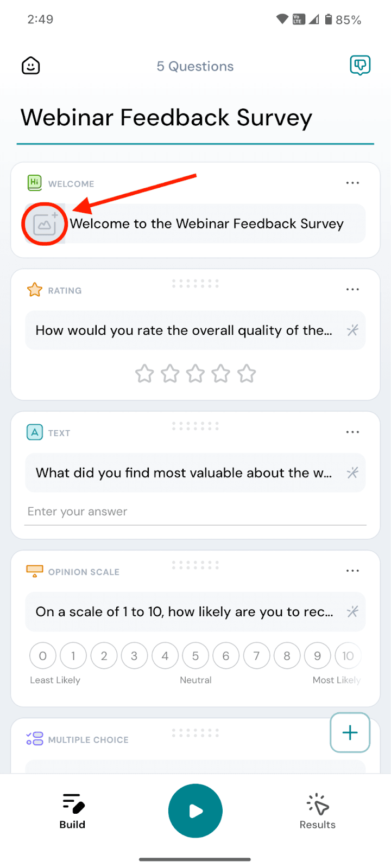Open the Opinion Scale card three-dot menu

pyautogui.click(x=352, y=571)
